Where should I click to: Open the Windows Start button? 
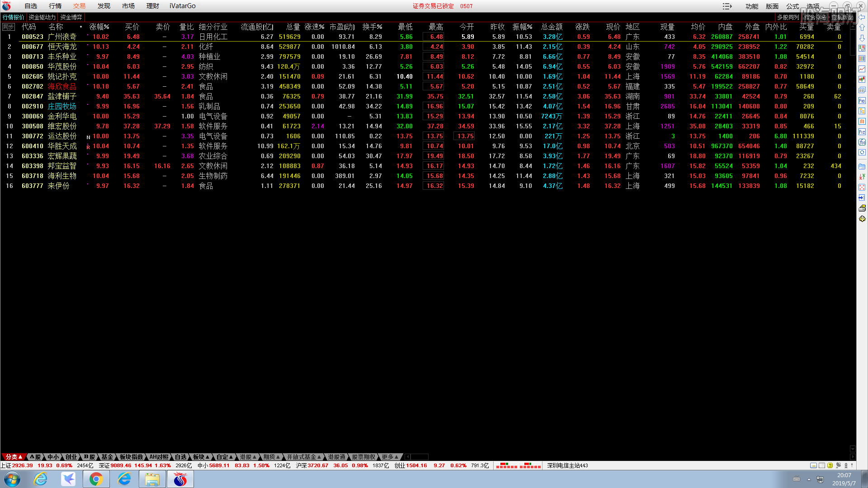pos(12,479)
